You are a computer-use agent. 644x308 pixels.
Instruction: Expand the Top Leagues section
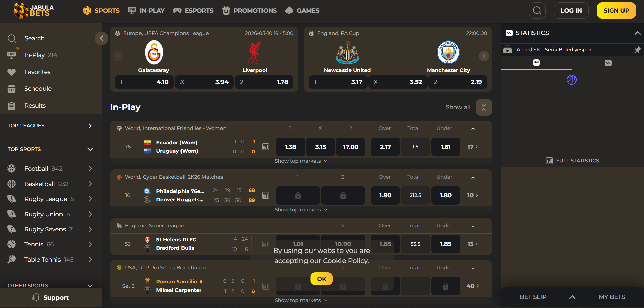pos(90,126)
